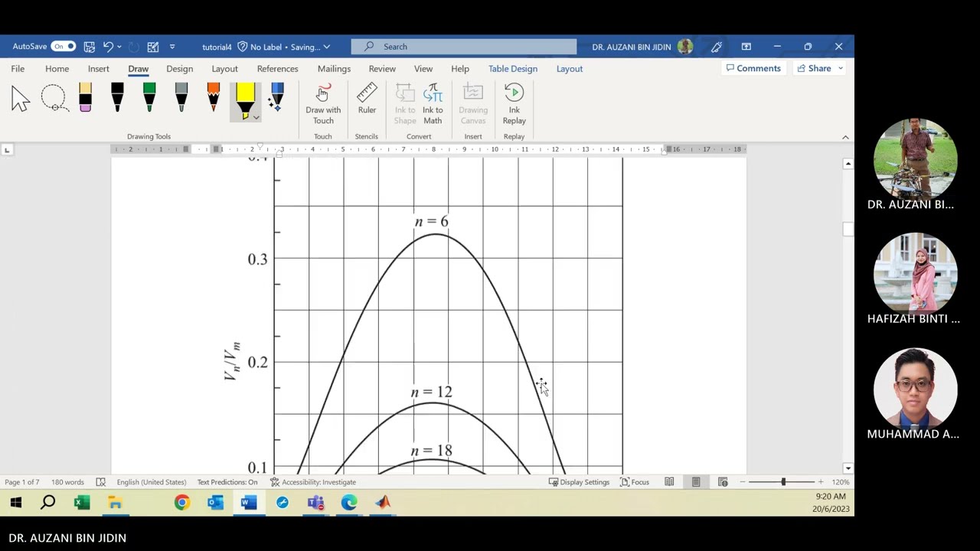Switch to the Design tab

pyautogui.click(x=179, y=69)
